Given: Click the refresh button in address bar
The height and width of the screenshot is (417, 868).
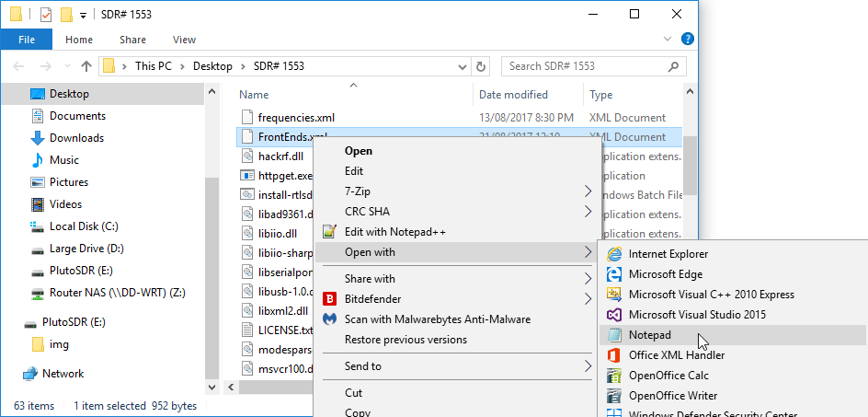Looking at the screenshot, I should (x=481, y=66).
